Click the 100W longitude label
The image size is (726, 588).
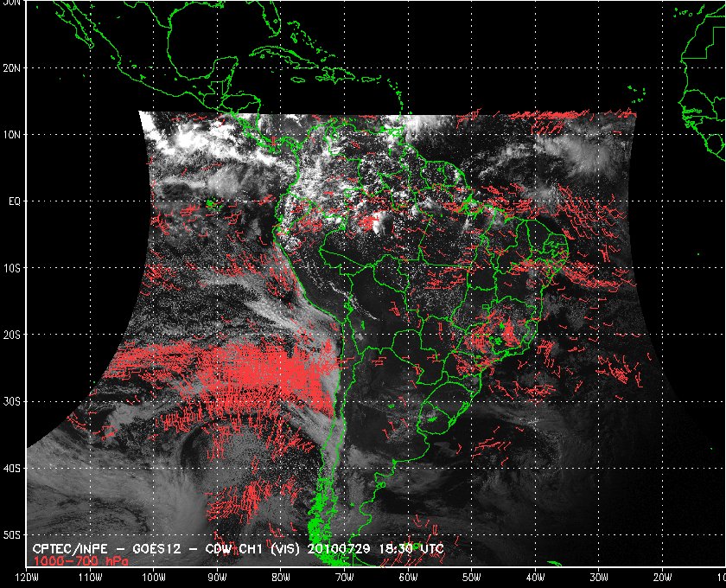pos(153,578)
